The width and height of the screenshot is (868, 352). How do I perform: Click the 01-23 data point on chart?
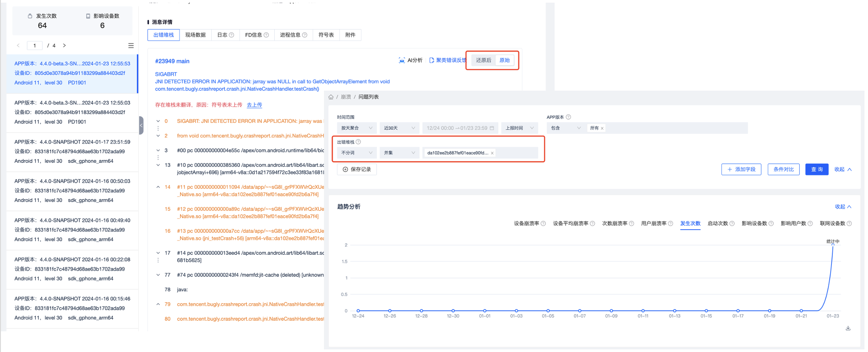(x=833, y=245)
